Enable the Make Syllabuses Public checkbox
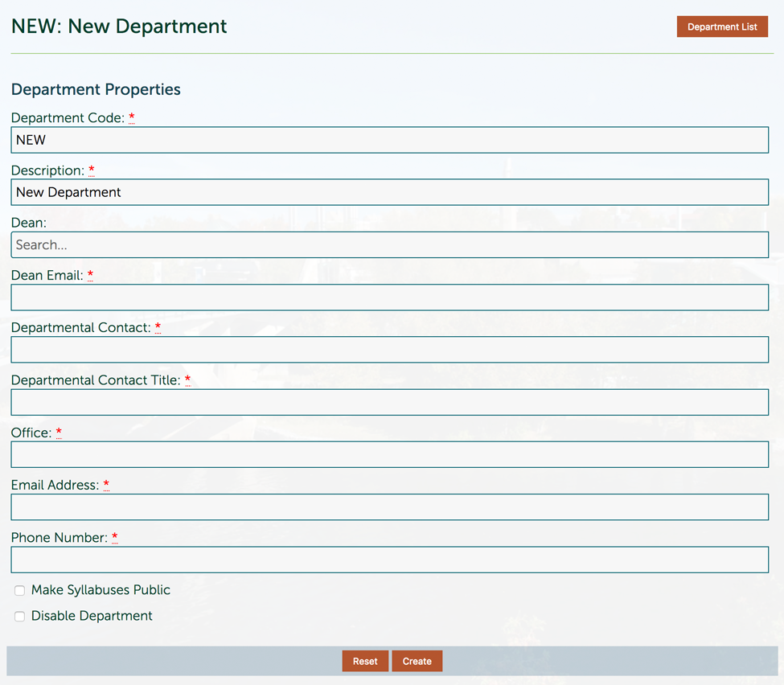784x685 pixels. pyautogui.click(x=20, y=591)
